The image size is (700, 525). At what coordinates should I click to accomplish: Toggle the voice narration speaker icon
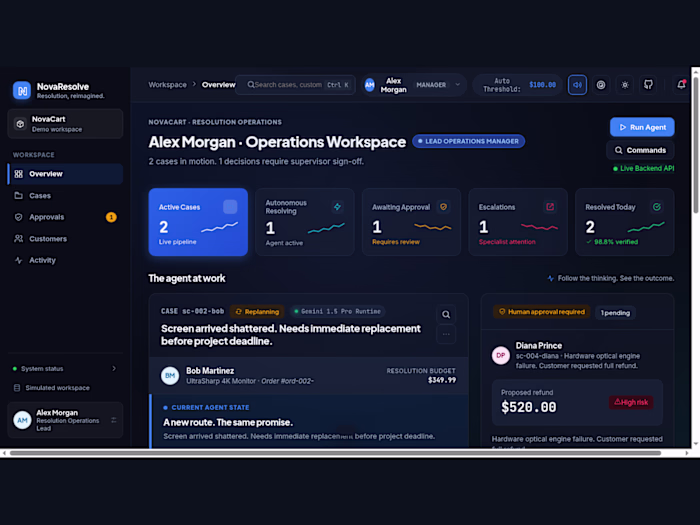point(577,85)
